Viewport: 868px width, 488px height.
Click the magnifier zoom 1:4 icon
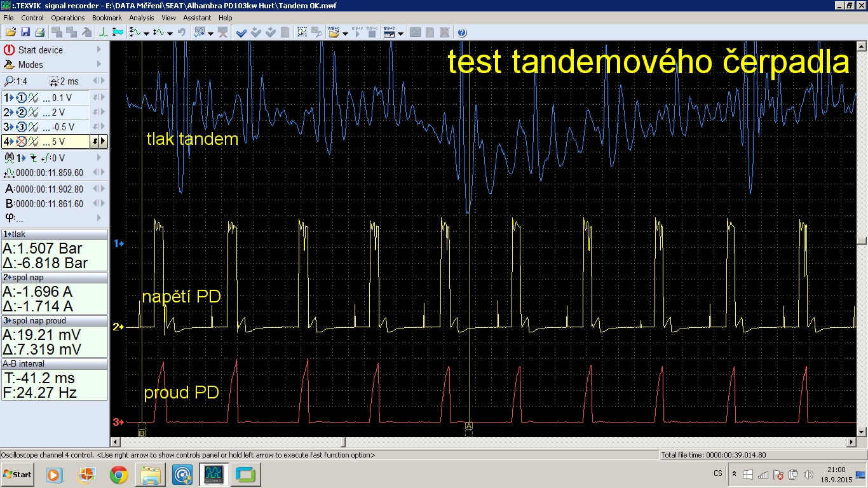(9, 81)
